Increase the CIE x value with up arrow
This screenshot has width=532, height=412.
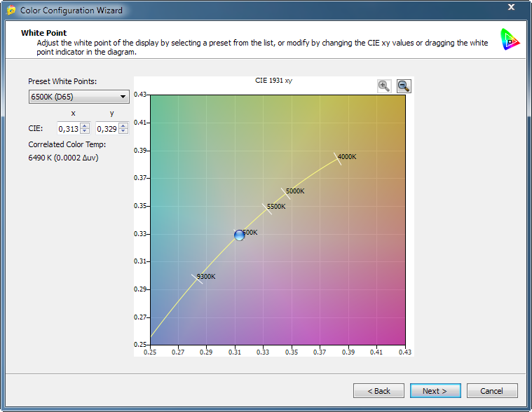coord(85,125)
